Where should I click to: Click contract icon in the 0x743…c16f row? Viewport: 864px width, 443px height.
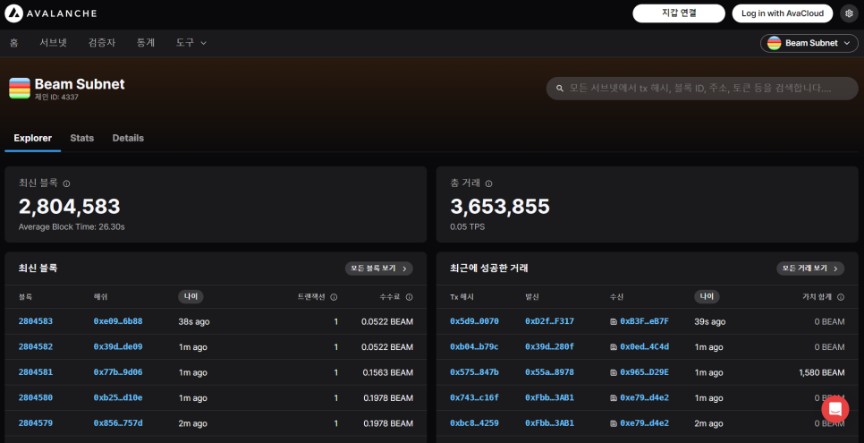pyautogui.click(x=613, y=398)
